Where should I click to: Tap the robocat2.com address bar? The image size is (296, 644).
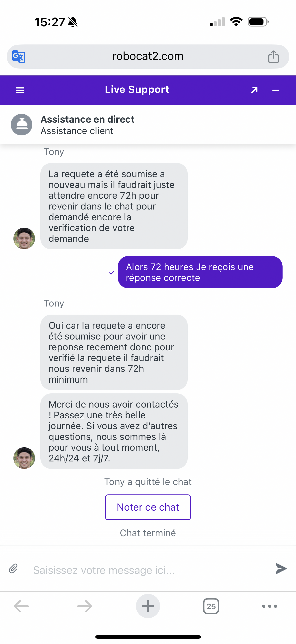coord(148,57)
